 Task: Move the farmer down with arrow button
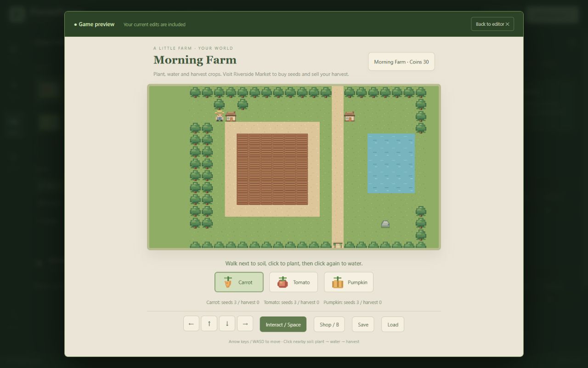pyautogui.click(x=227, y=324)
